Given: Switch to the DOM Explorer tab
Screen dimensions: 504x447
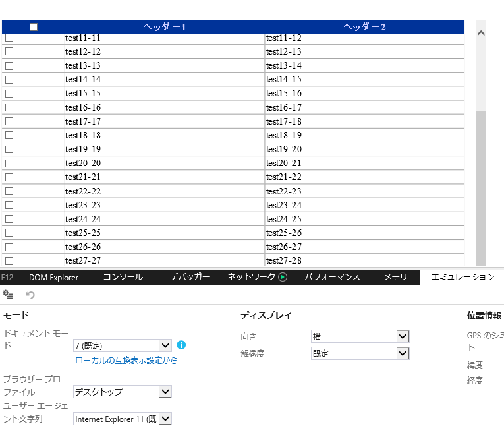Looking at the screenshot, I should [53, 277].
